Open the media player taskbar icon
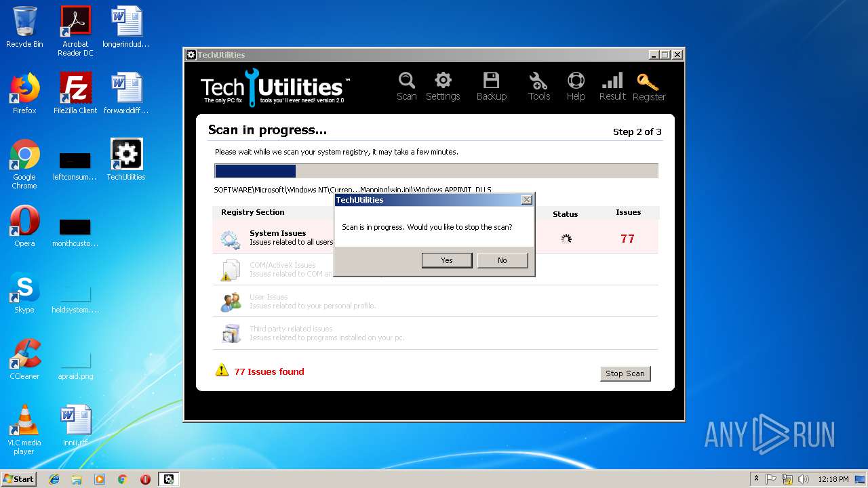The height and width of the screenshot is (488, 868). tap(100, 479)
